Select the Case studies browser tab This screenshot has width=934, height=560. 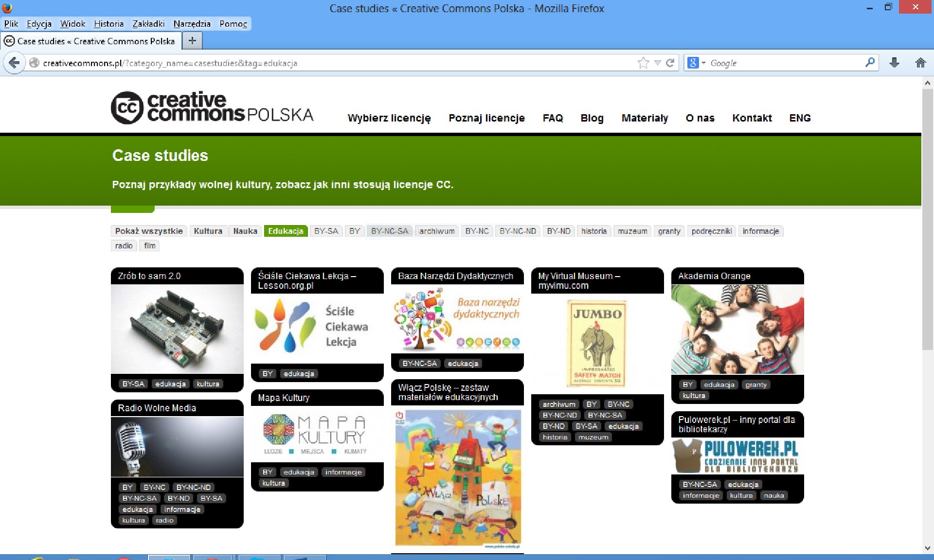(91, 41)
